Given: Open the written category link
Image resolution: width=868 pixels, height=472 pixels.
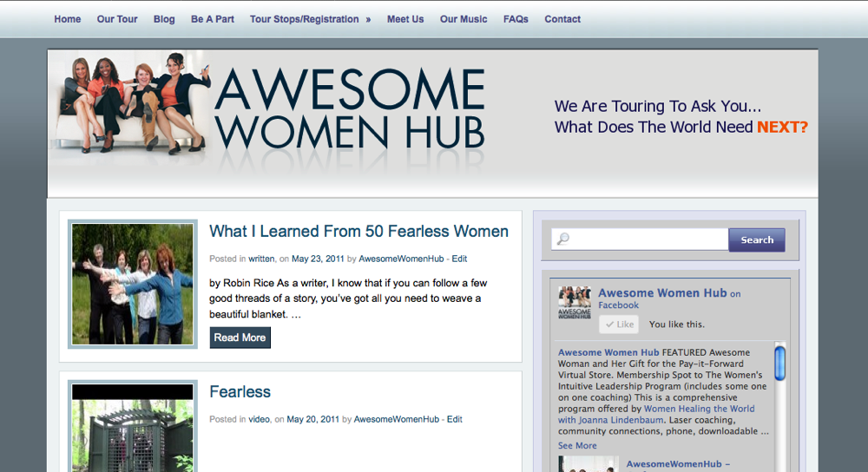Looking at the screenshot, I should pos(261,259).
